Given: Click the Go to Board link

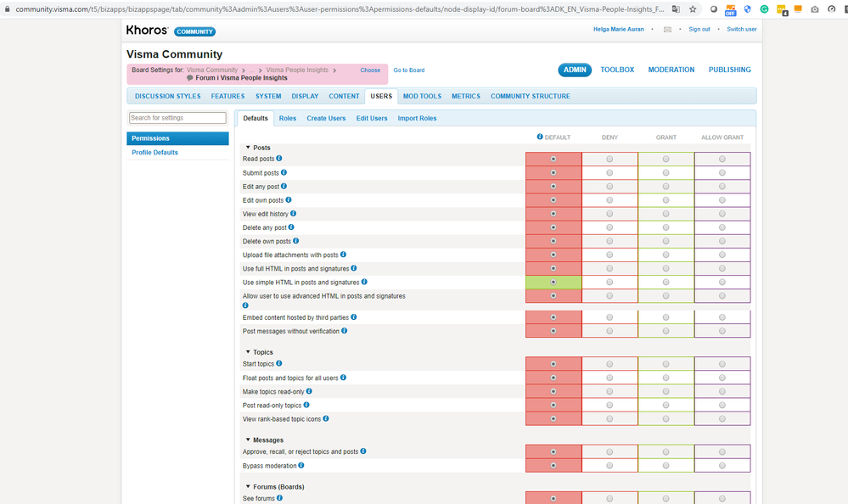Looking at the screenshot, I should [409, 70].
